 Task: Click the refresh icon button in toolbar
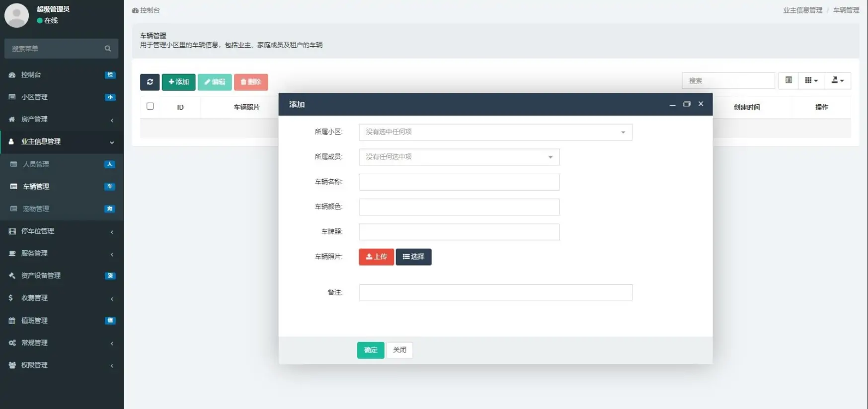[x=150, y=82]
